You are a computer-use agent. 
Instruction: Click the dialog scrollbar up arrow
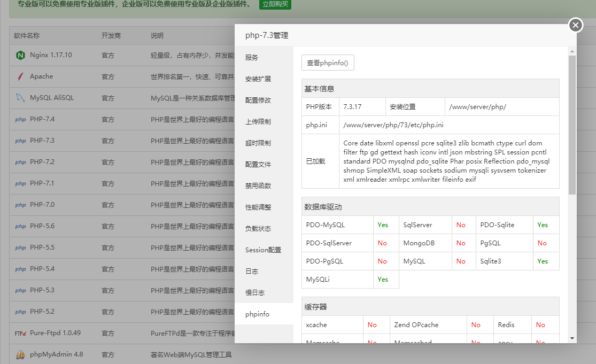[572, 51]
